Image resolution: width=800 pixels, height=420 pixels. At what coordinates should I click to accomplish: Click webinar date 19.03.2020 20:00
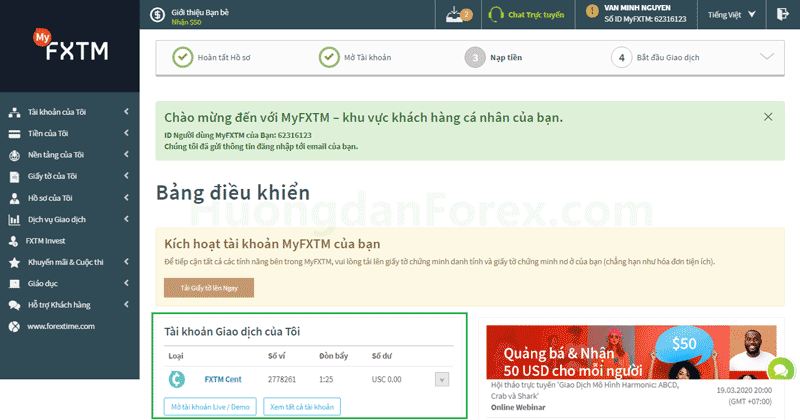point(744,390)
